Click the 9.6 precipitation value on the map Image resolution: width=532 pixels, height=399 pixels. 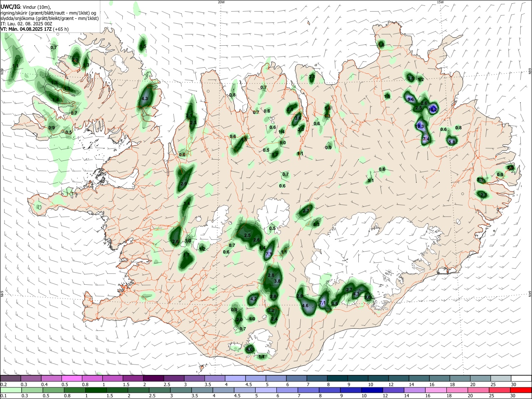click(411, 99)
